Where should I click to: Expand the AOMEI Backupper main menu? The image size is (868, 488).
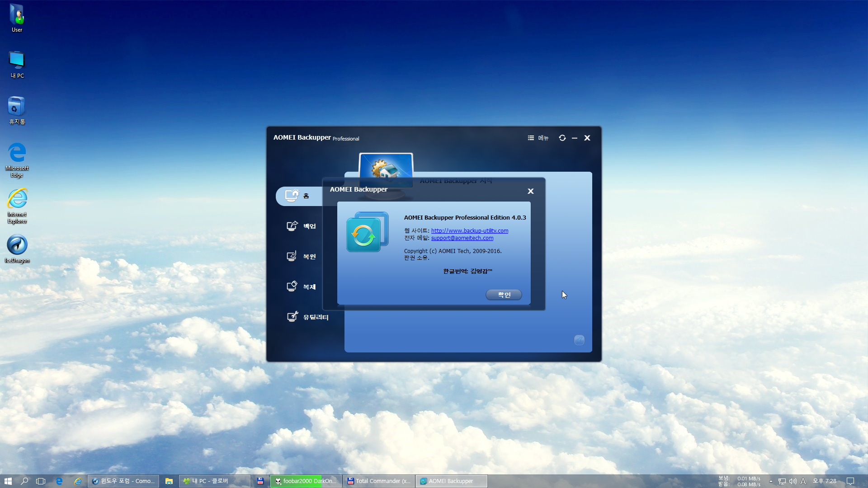tap(537, 138)
